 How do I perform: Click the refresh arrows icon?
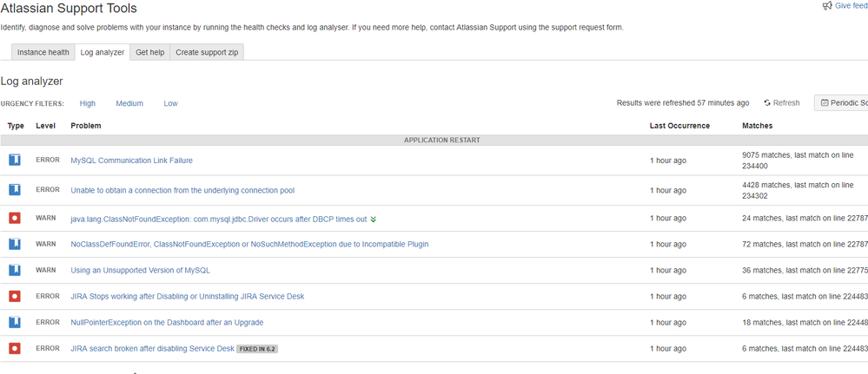[x=767, y=103]
